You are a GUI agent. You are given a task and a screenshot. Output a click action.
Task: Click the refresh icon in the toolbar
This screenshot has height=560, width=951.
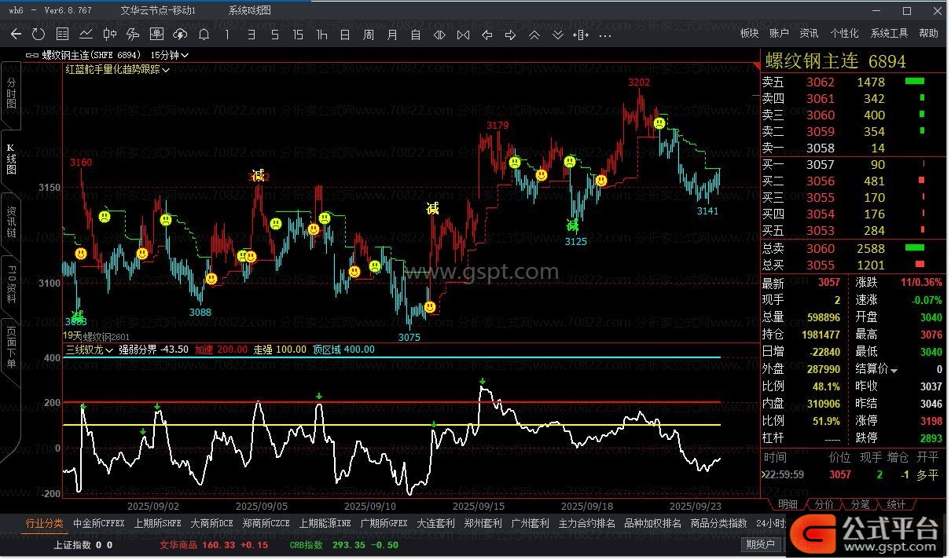tap(39, 35)
